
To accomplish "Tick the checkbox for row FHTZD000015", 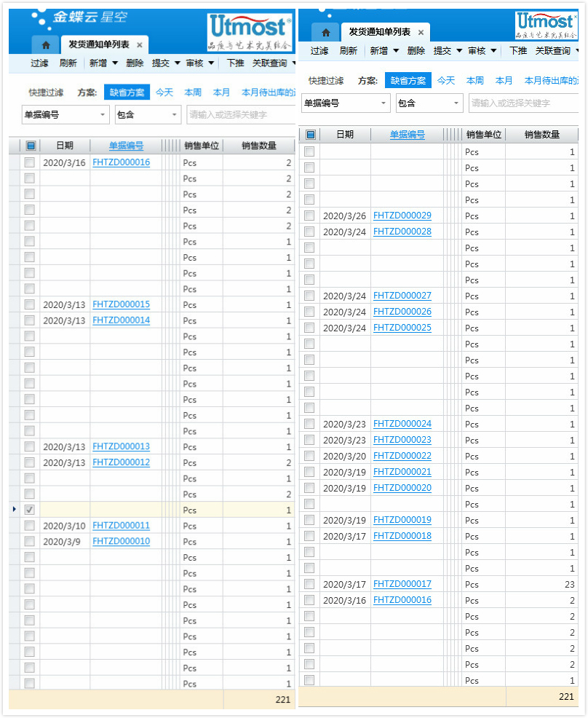I will (x=30, y=304).
